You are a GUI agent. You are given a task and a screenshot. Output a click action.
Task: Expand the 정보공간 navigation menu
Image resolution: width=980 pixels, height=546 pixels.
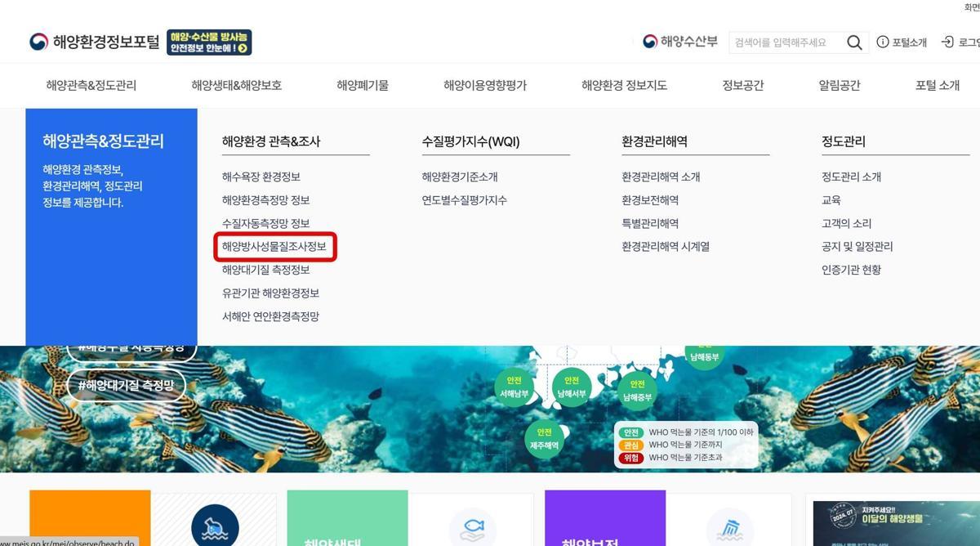coord(742,85)
